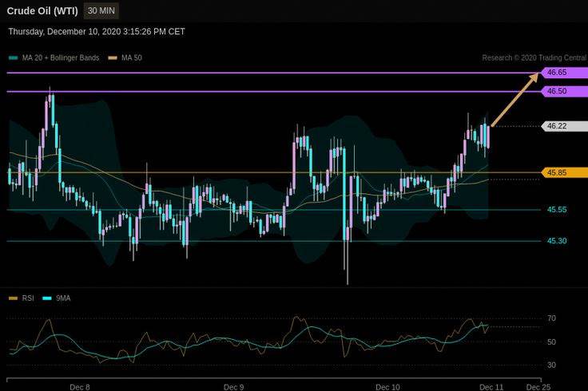Click the RSI 50 axis value

pos(551,342)
